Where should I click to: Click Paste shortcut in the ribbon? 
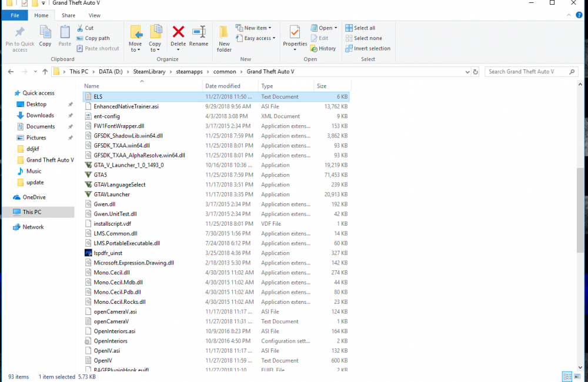coord(98,48)
